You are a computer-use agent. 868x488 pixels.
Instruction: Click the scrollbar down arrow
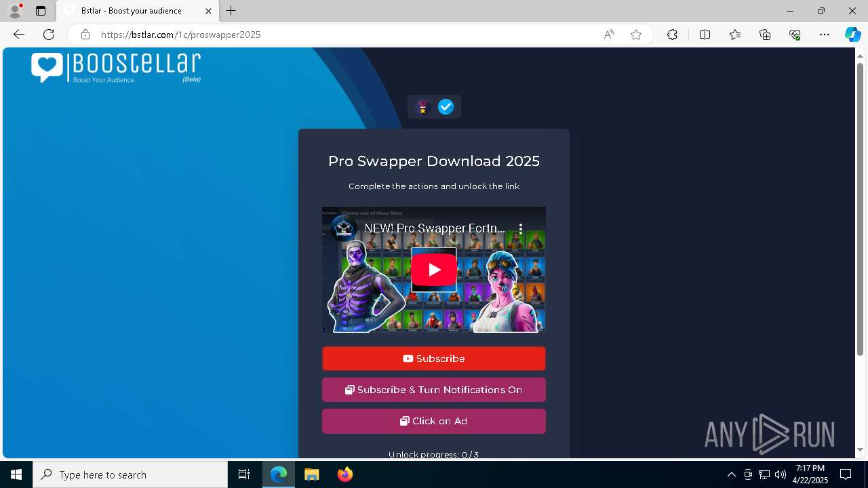[861, 449]
